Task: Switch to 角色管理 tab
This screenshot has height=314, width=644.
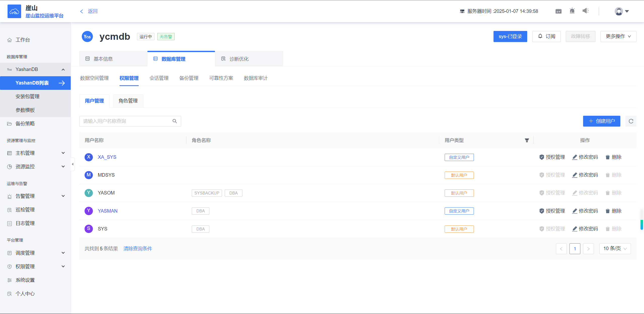Action: [x=128, y=101]
